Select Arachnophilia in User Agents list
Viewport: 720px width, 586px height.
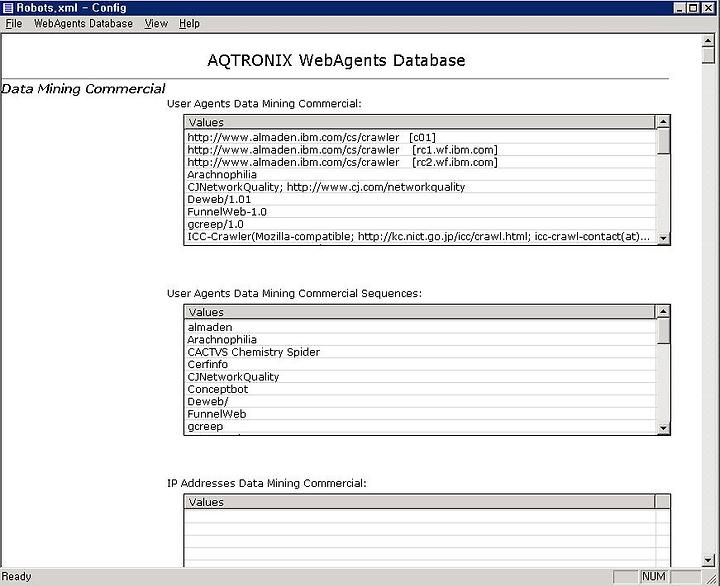pos(421,175)
